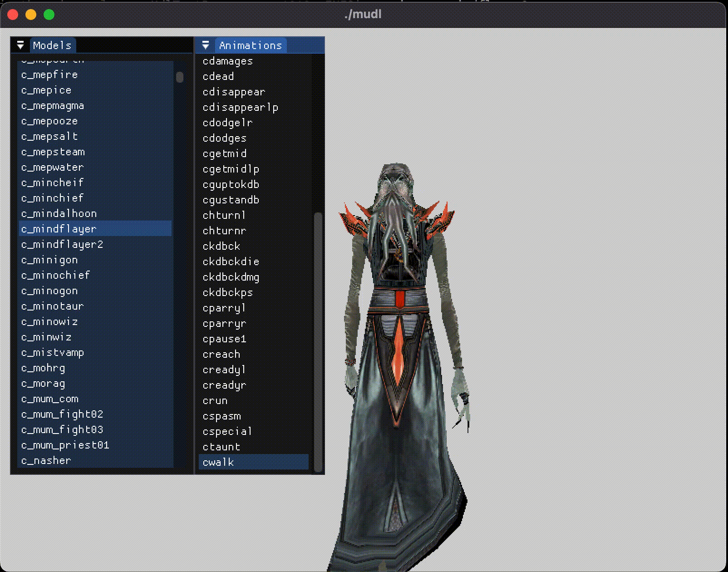This screenshot has width=728, height=572.
Task: Select the c_mepooze model
Action: [95, 121]
